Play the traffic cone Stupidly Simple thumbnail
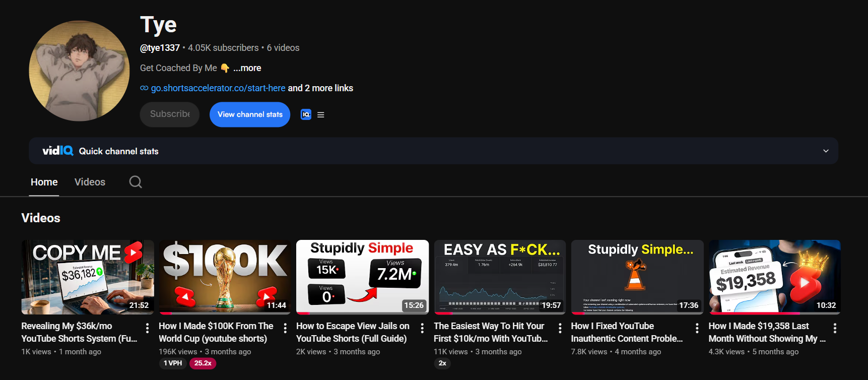 pos(637,277)
